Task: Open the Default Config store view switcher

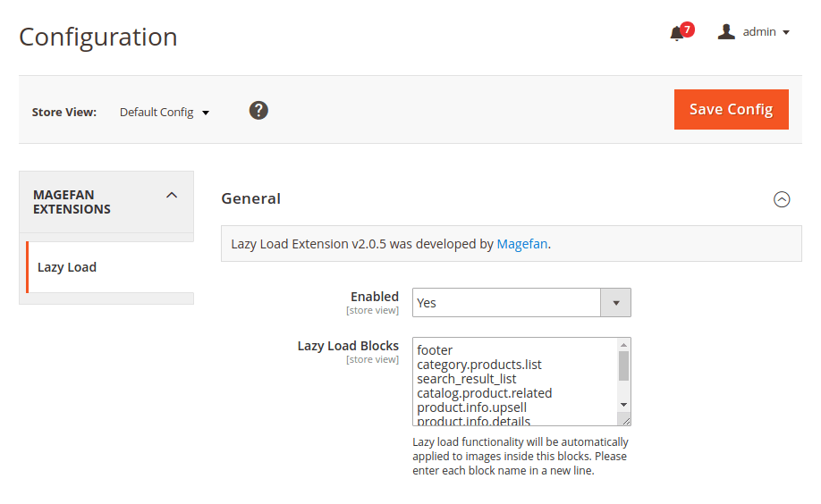Action: click(x=165, y=113)
